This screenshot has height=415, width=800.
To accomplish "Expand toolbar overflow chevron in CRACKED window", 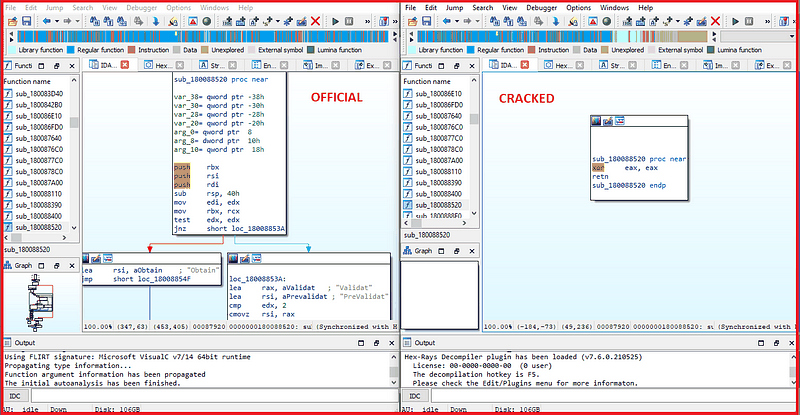I will coord(767,21).
